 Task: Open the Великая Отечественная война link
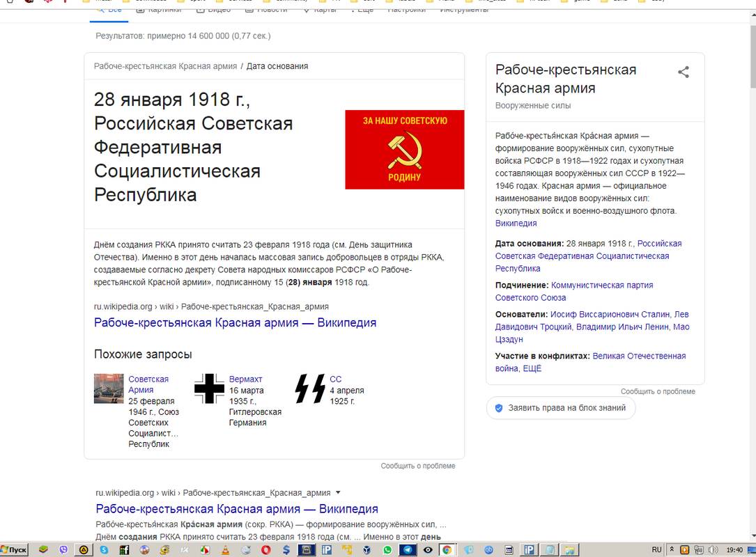click(591, 362)
